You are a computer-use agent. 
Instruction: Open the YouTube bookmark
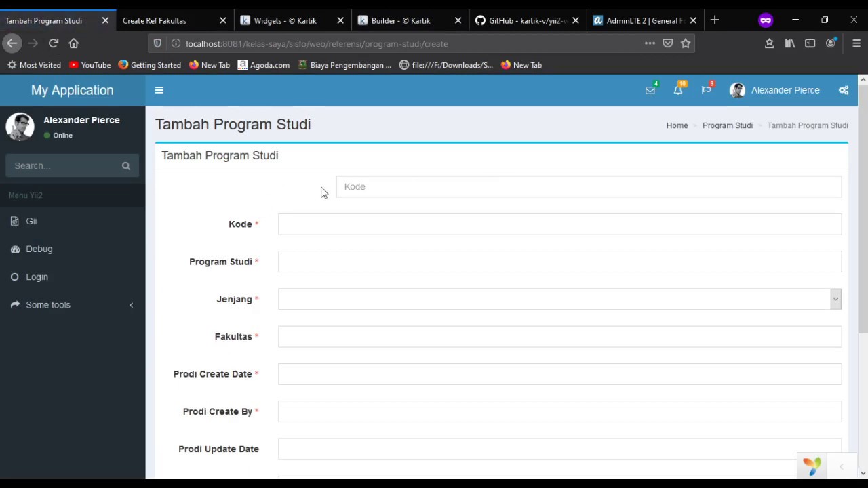coord(90,65)
